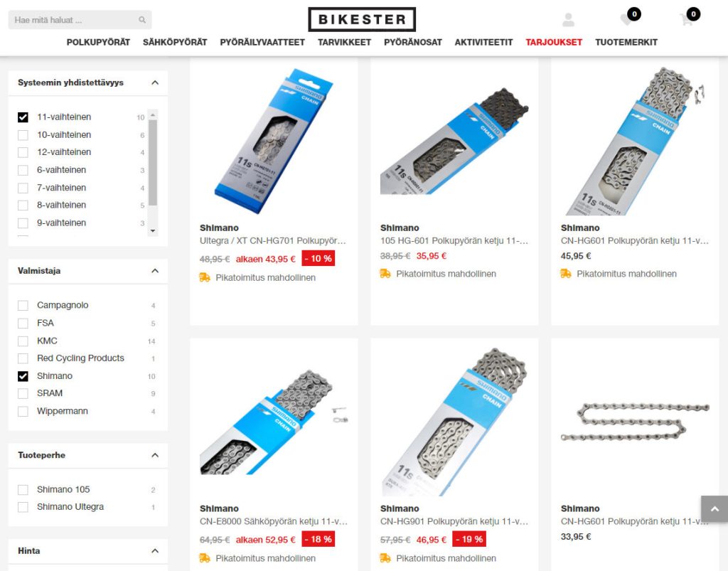Click the filter list scroll-up arrow
Image resolution: width=728 pixels, height=571 pixels.
pos(153,114)
